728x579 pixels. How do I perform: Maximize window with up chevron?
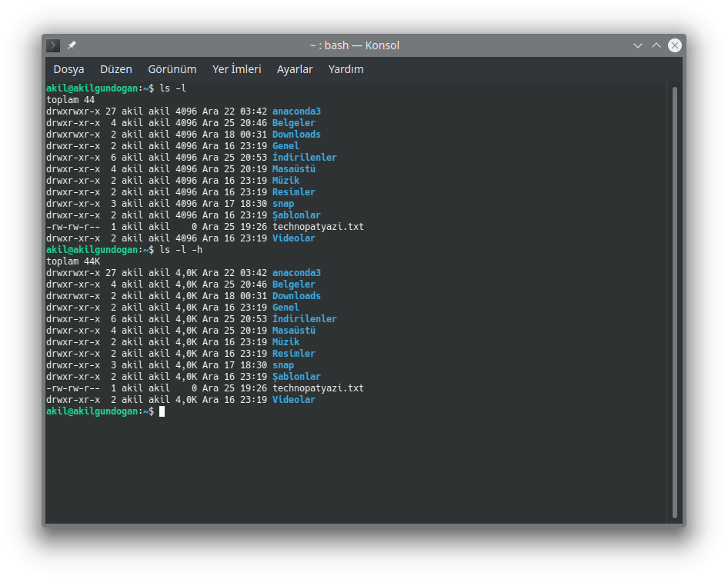(656, 45)
